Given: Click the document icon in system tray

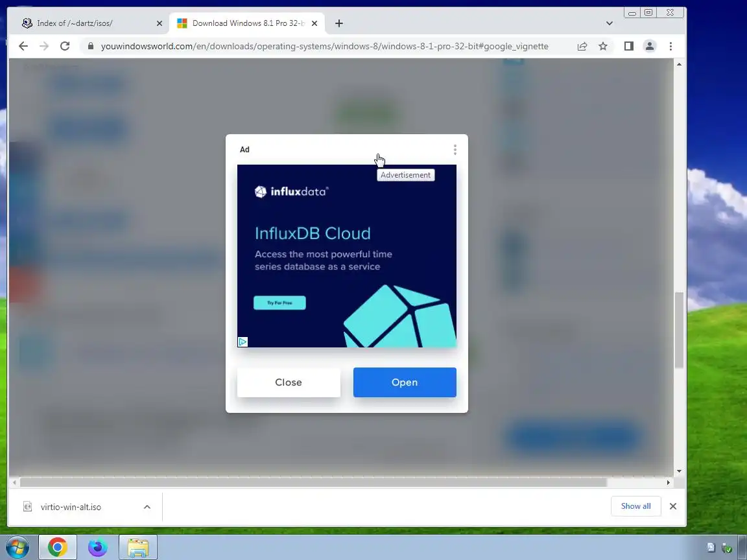Looking at the screenshot, I should click(x=711, y=548).
